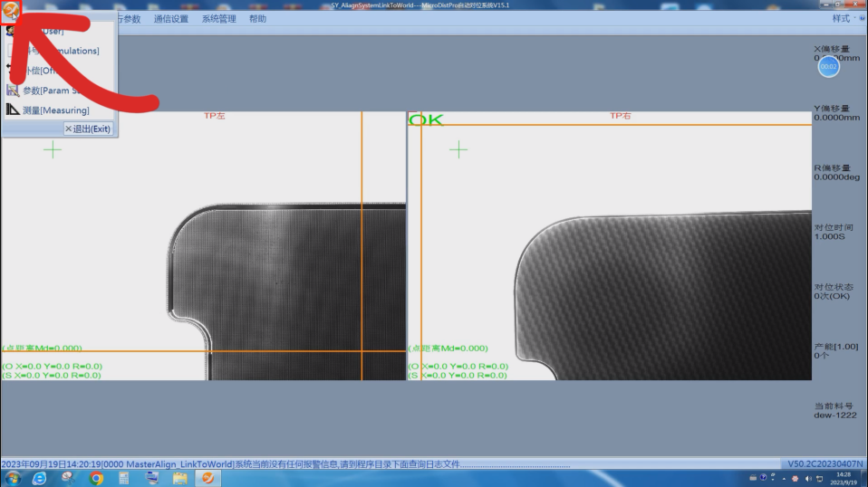
Task: Click the 退出(Exit) button
Action: 88,129
